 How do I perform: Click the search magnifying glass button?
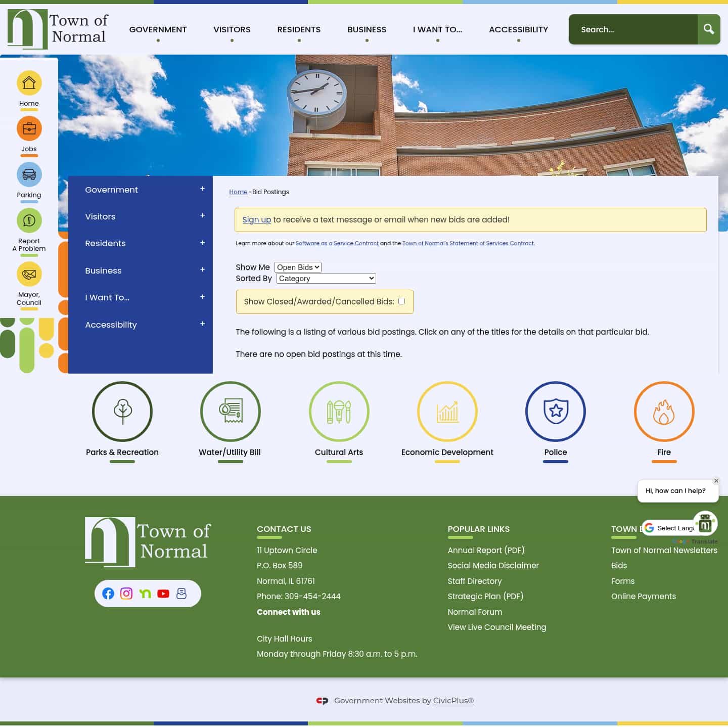pyautogui.click(x=709, y=29)
